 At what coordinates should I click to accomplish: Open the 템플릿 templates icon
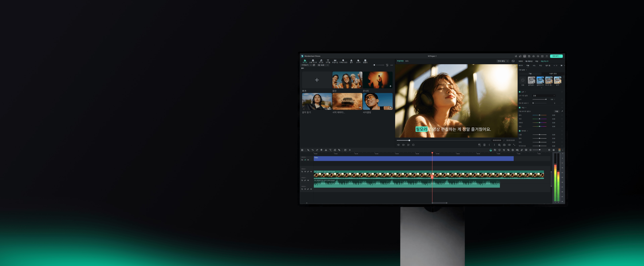coord(365,61)
